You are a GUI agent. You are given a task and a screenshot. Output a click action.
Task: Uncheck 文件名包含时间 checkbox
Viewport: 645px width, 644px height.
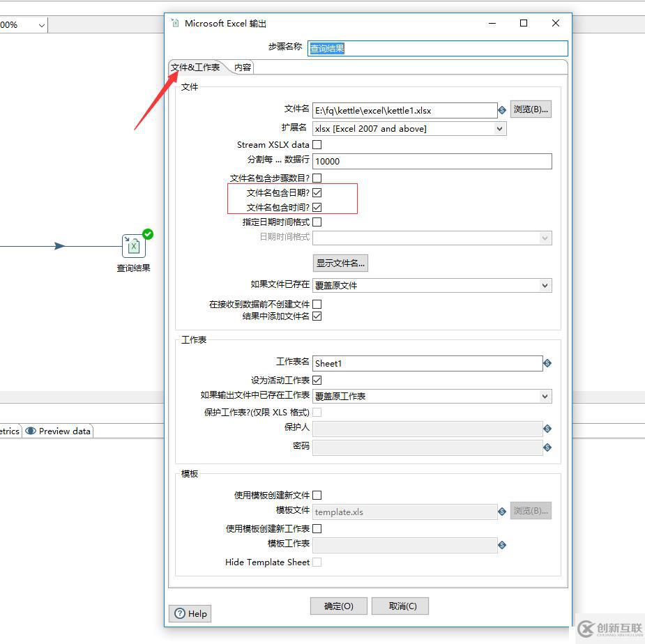tap(317, 207)
